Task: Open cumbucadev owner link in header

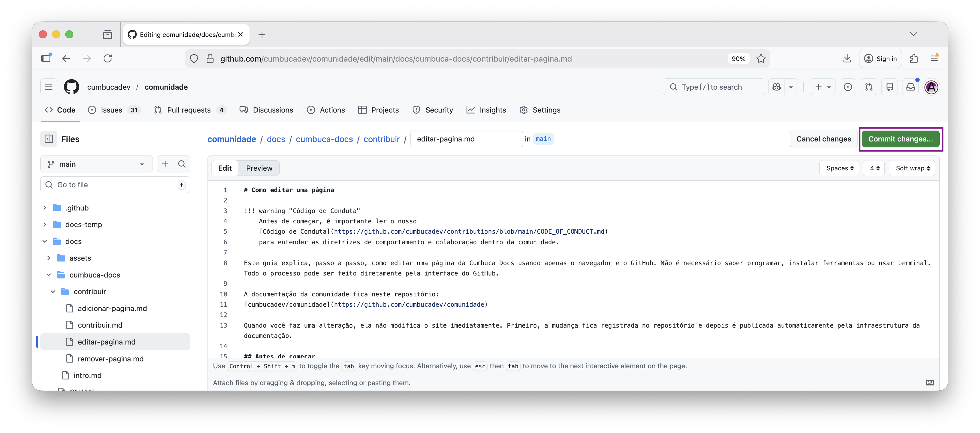Action: pyautogui.click(x=109, y=87)
